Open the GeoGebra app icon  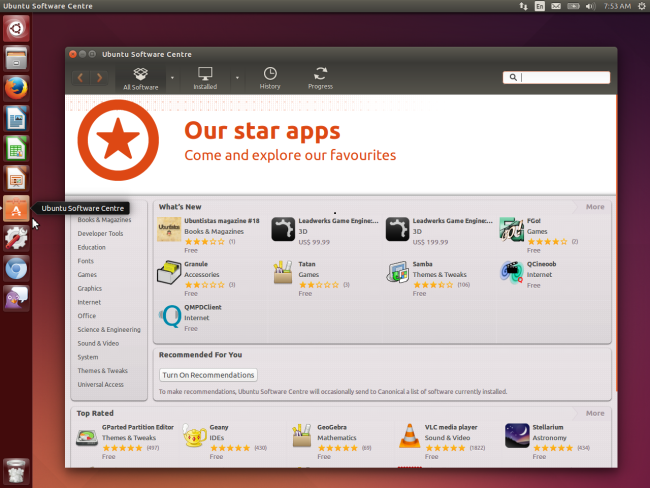point(302,436)
